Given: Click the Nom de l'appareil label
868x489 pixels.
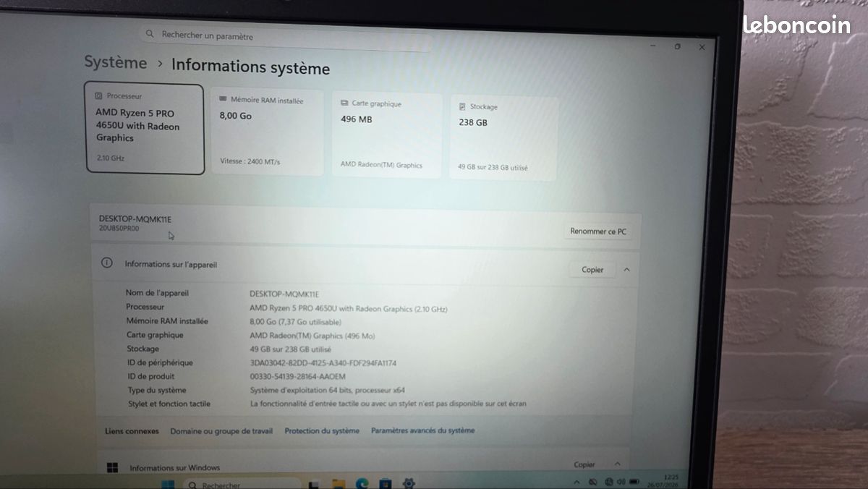Looking at the screenshot, I should [x=157, y=293].
